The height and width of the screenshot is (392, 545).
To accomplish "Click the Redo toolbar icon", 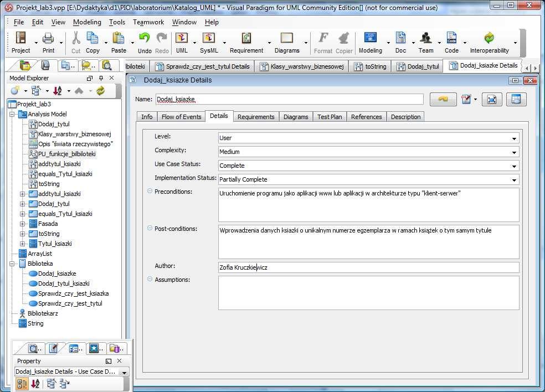I will pyautogui.click(x=162, y=43).
